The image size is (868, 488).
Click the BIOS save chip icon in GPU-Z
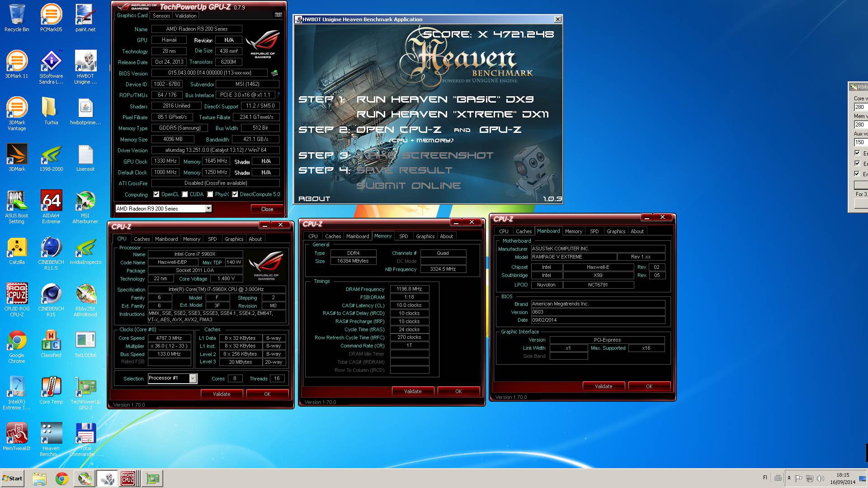tap(274, 73)
